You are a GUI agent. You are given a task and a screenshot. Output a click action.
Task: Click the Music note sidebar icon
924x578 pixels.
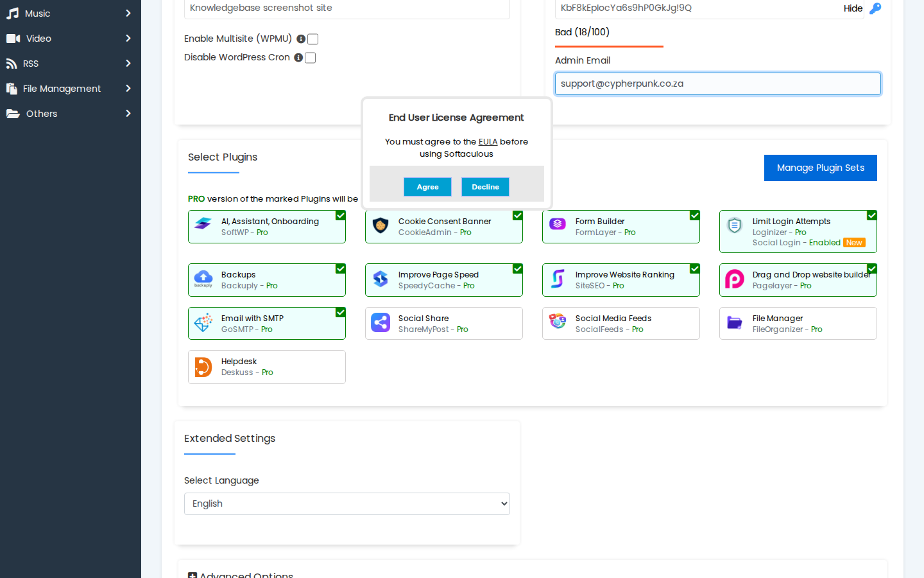point(13,13)
